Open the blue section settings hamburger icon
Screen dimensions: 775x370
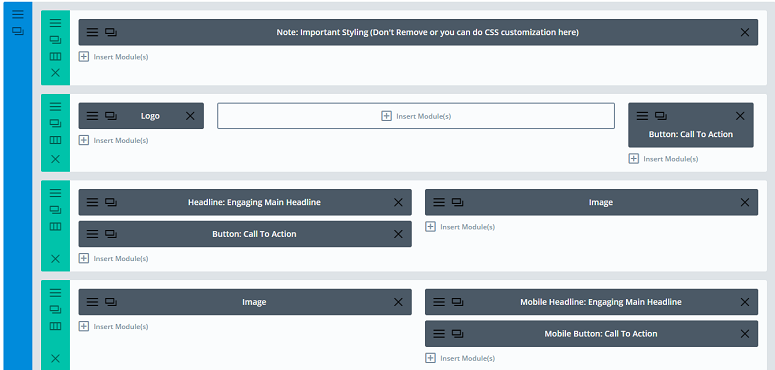(x=18, y=14)
